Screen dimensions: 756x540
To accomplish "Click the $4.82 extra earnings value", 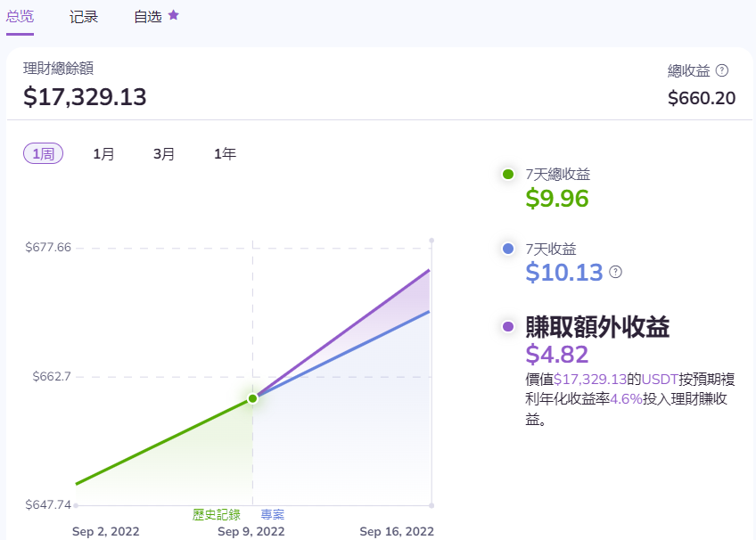I will pyautogui.click(x=557, y=355).
